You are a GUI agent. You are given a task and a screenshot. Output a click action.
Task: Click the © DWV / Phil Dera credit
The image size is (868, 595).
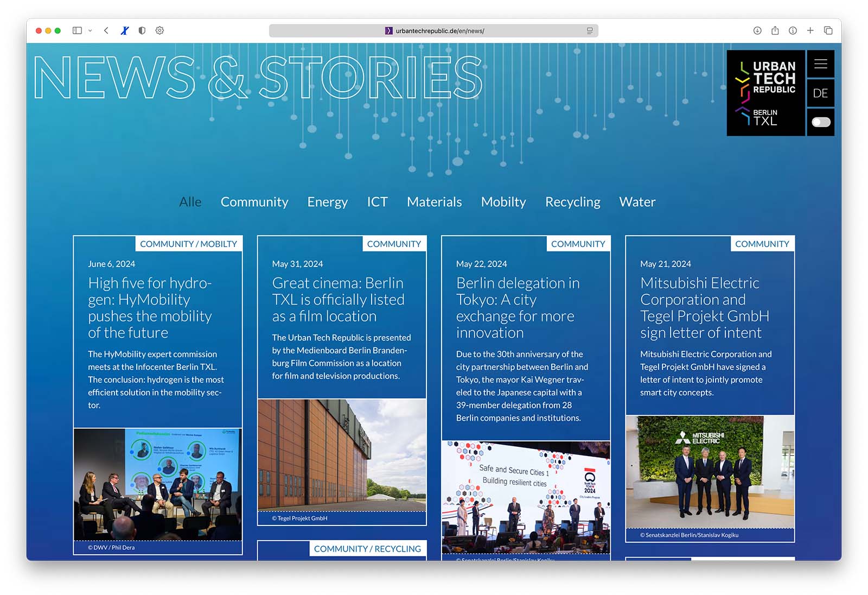111,548
